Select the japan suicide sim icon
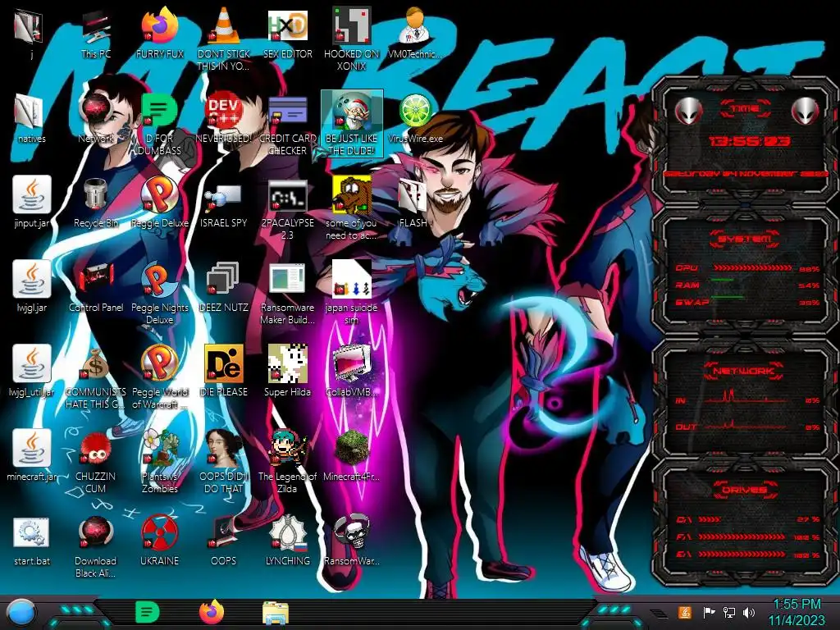This screenshot has height=630, width=840. click(351, 280)
